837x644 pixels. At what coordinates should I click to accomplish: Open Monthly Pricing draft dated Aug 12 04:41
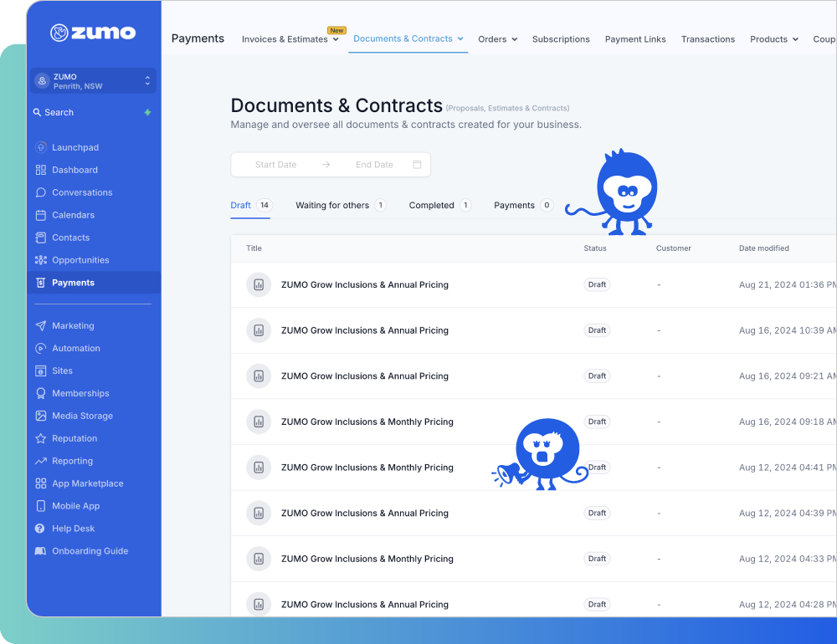(x=367, y=468)
